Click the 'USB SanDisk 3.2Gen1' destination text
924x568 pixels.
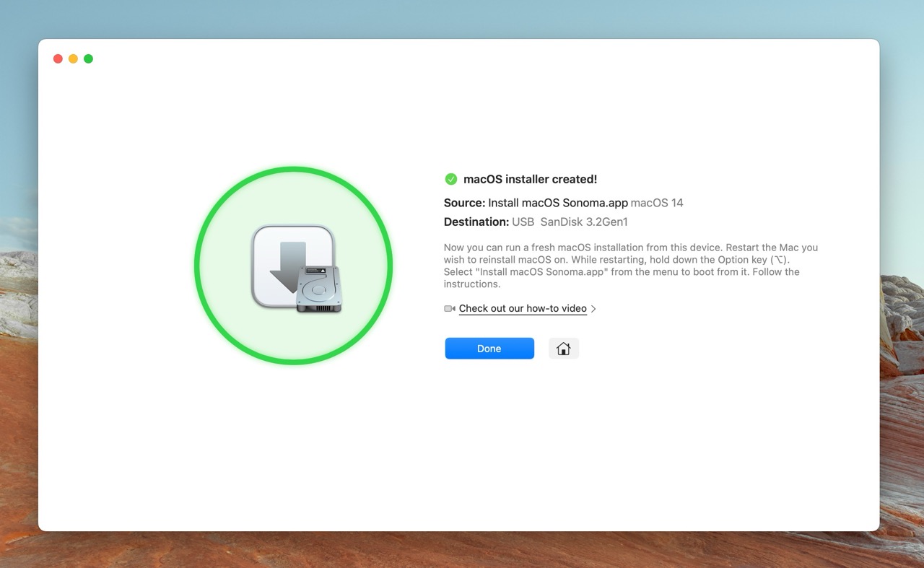[x=570, y=222]
